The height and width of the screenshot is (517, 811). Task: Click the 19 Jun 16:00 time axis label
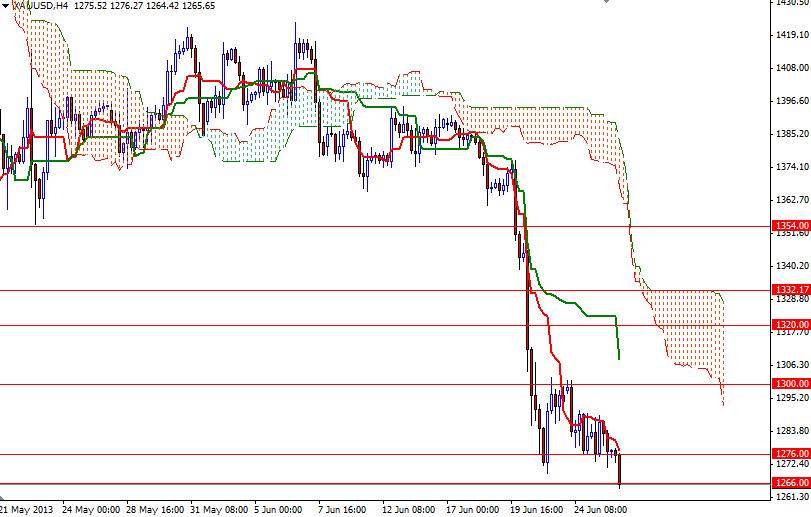click(x=538, y=508)
